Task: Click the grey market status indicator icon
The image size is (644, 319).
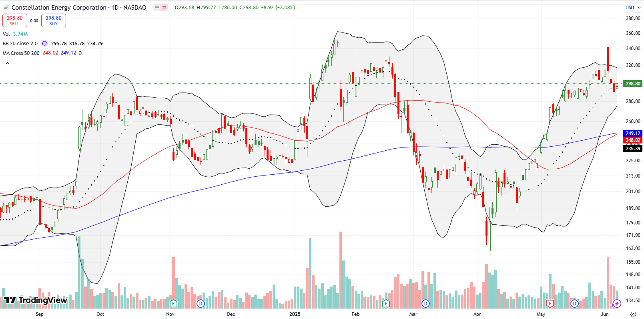Action: tap(157, 7)
